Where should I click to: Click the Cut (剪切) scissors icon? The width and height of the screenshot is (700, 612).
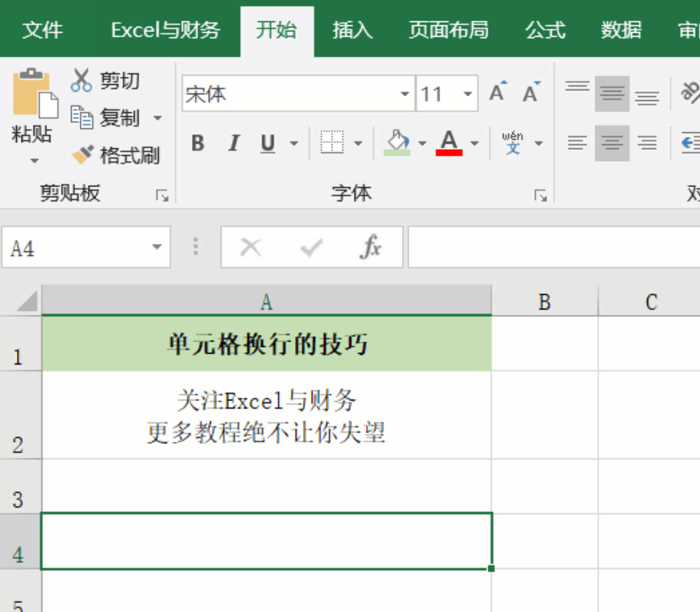point(81,80)
